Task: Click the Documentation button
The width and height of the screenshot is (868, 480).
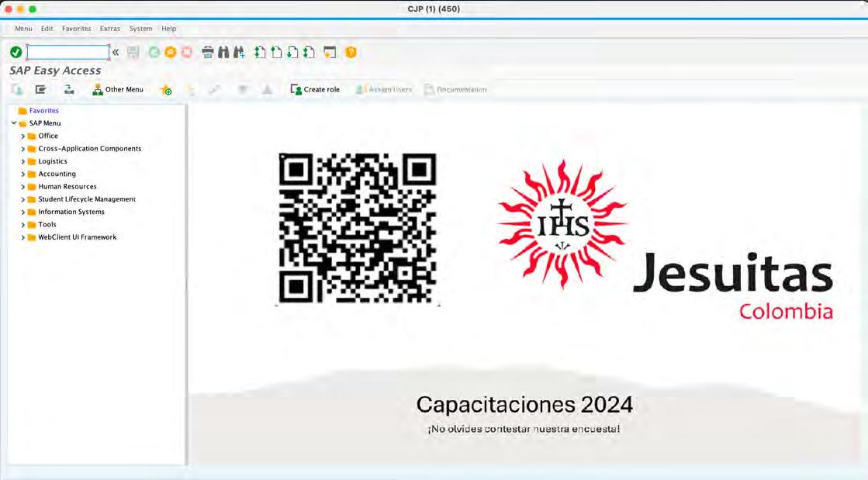Action: coord(455,90)
